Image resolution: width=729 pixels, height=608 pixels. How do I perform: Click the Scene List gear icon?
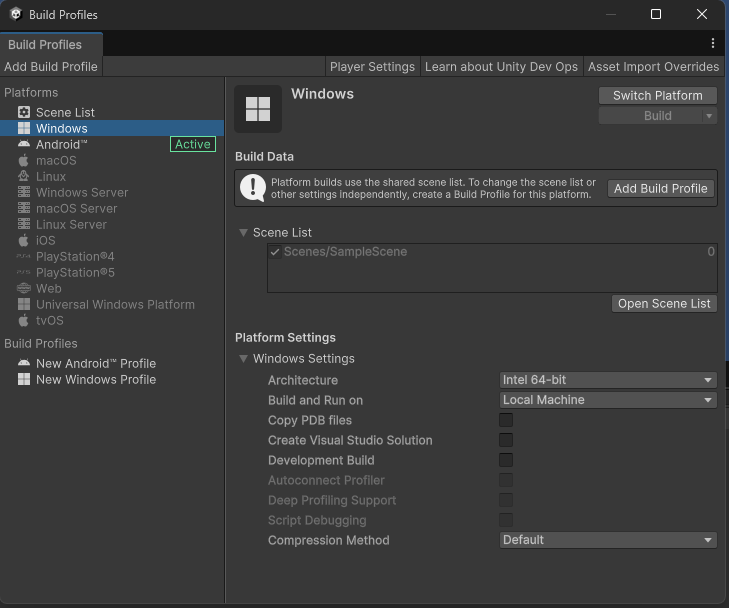tap(24, 112)
